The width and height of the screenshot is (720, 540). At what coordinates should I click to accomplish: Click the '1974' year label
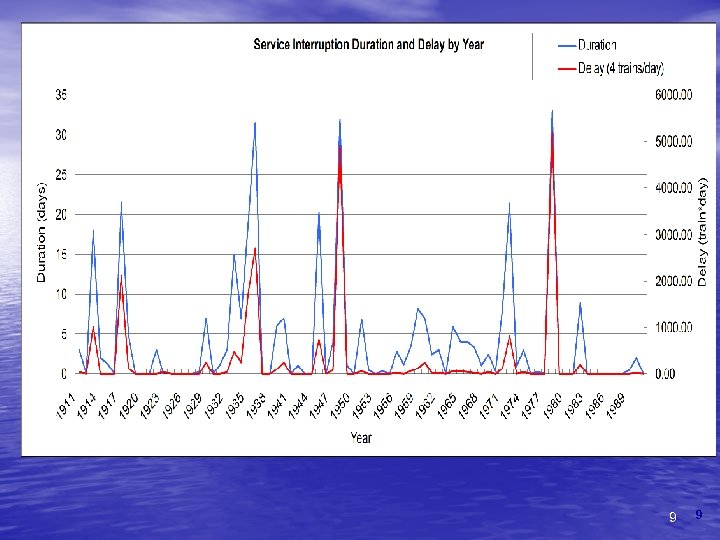[511, 406]
